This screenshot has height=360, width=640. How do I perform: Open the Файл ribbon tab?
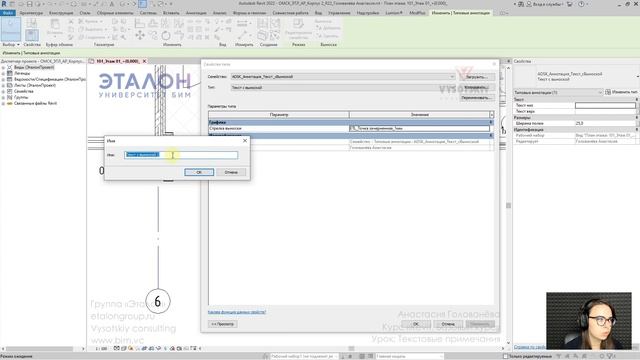[x=8, y=13]
